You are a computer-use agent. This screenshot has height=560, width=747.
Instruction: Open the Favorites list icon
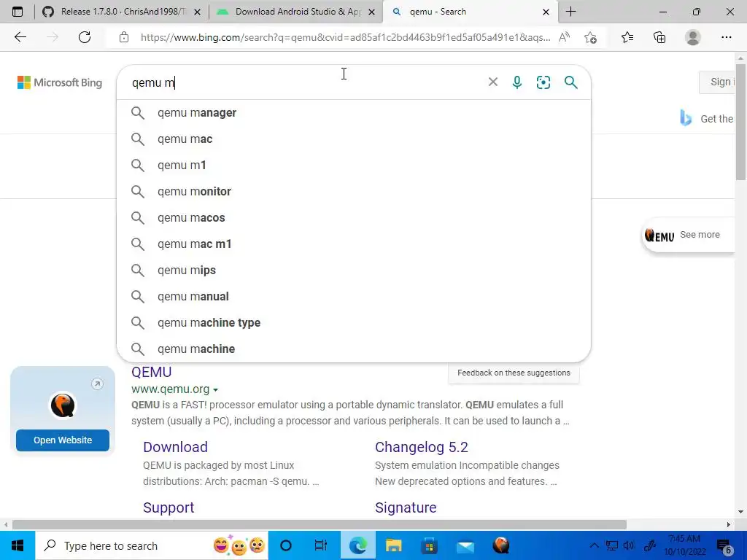627,37
